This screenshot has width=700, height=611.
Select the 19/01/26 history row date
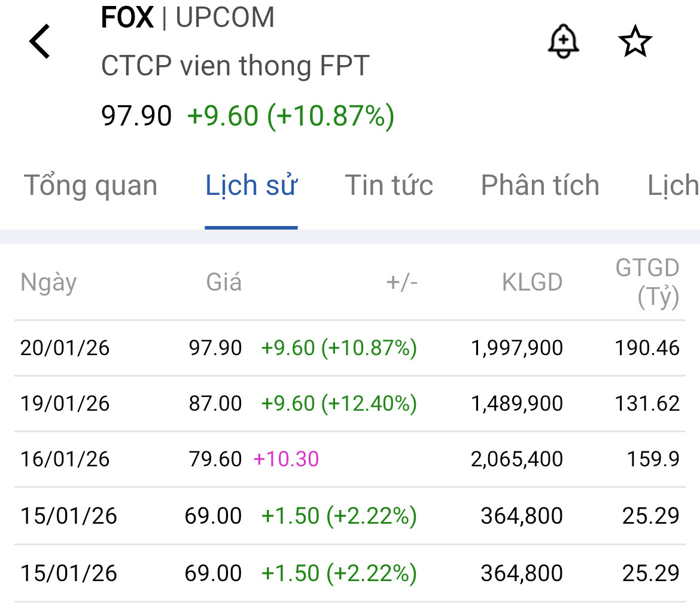point(65,404)
